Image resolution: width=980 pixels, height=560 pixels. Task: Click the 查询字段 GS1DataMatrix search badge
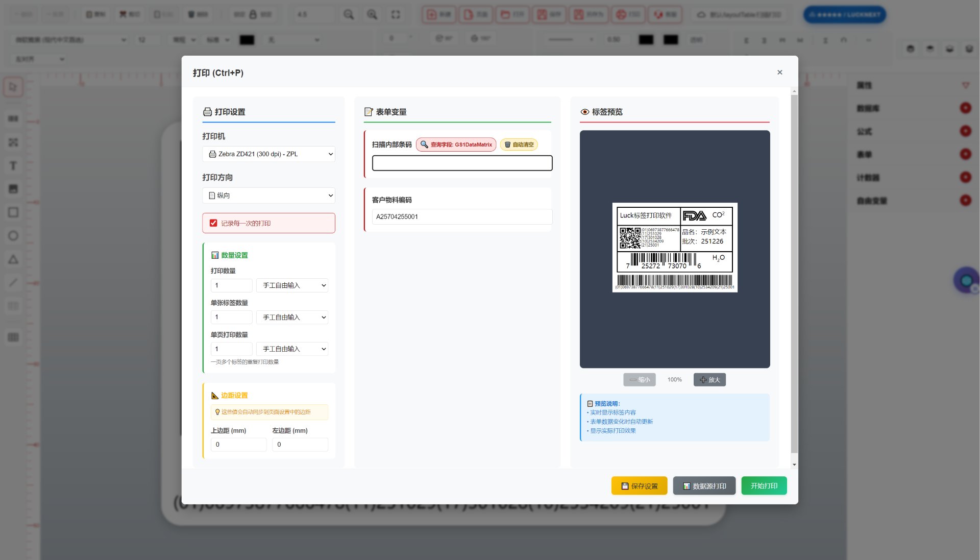[x=456, y=144]
